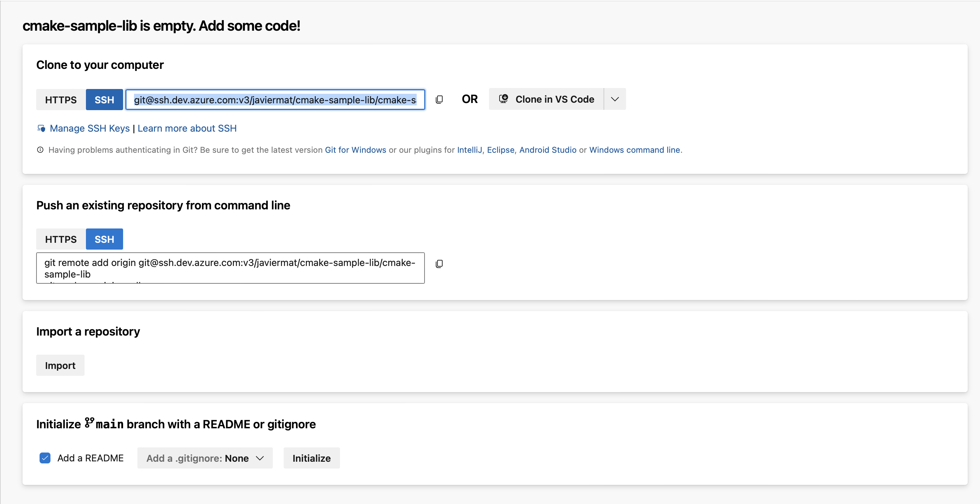Click the Import repository button
This screenshot has height=504, width=980.
(x=60, y=366)
